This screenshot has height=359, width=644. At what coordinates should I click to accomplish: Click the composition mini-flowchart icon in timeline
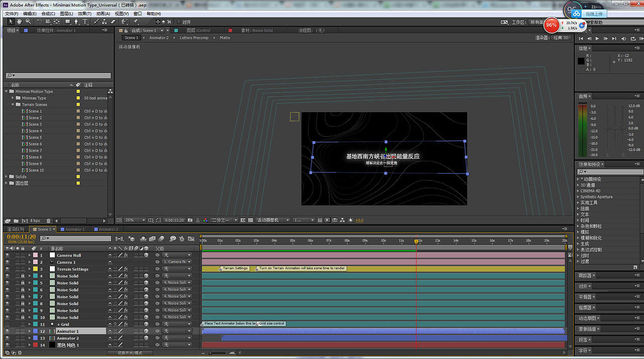(x=120, y=238)
